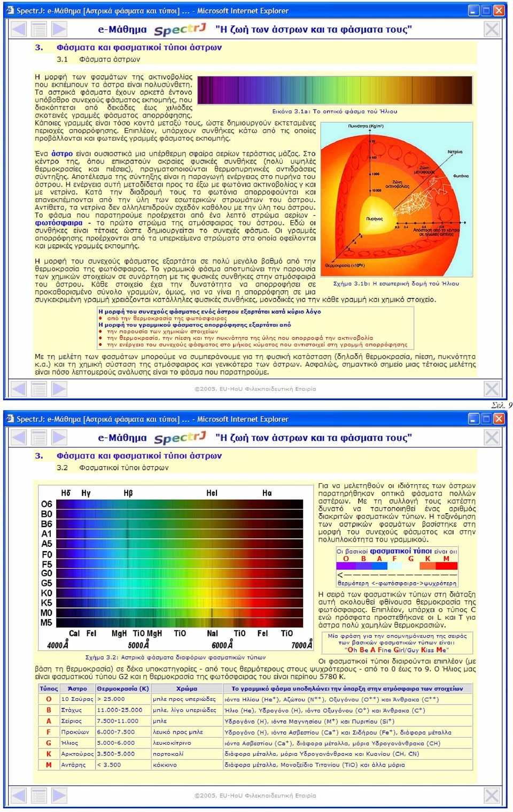This screenshot has width=513, height=812.
Task: Click Internet Explorer title icon of lower window
Action: (x=10, y=419)
